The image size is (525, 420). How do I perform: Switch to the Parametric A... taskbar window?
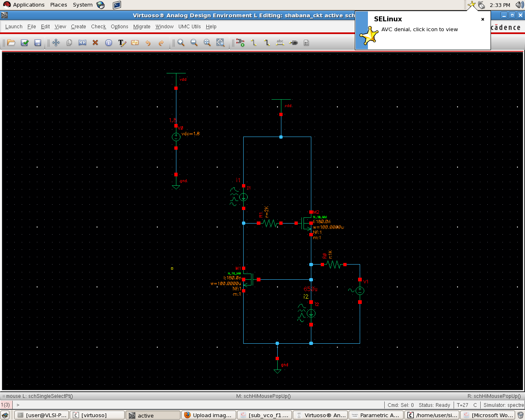coord(376,415)
